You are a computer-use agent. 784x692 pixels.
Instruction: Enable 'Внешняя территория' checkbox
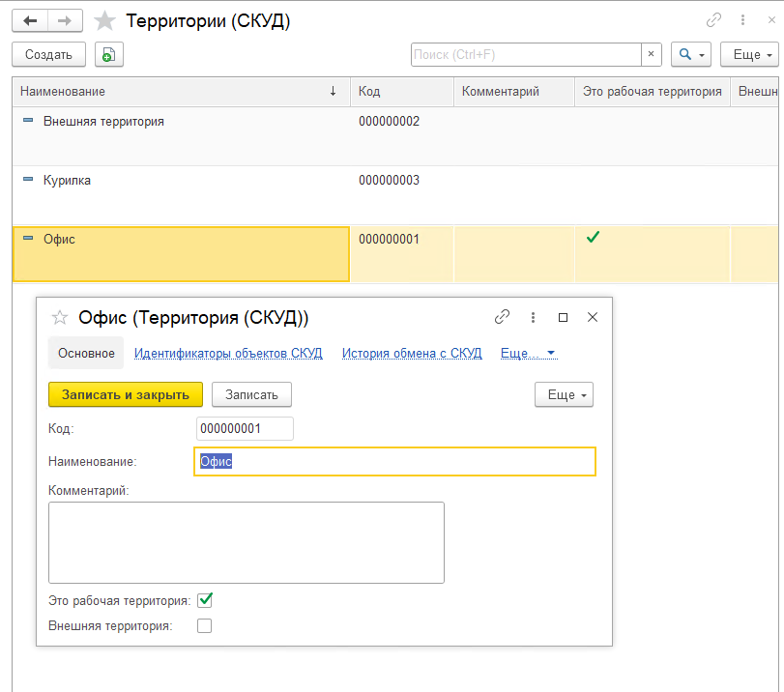[204, 625]
